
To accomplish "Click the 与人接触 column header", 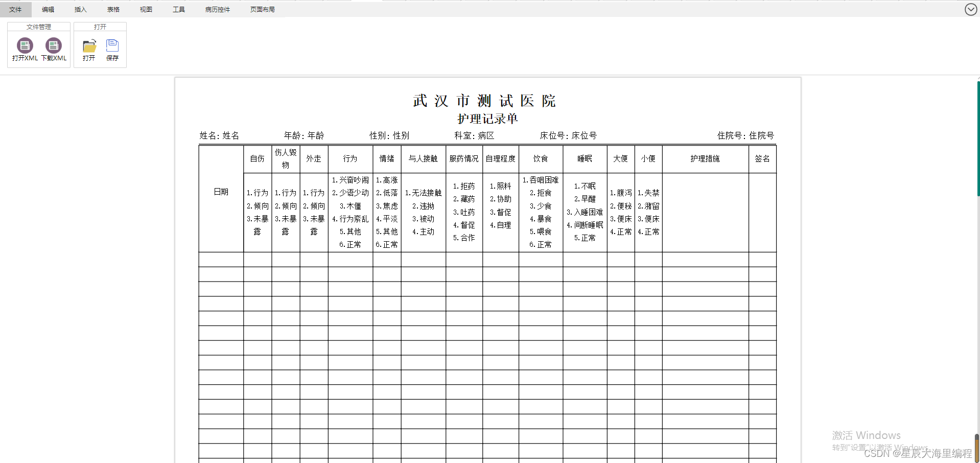I will click(x=423, y=159).
